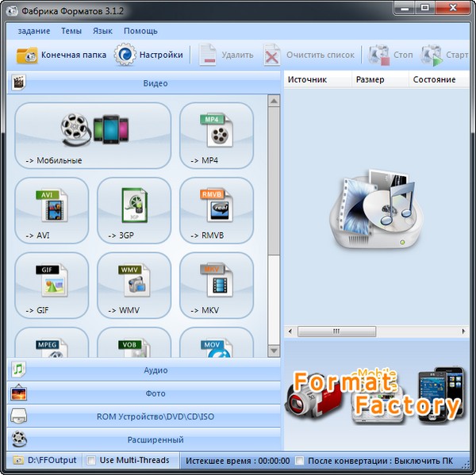Click the vertical scrollbar thumb in video list

pyautogui.click(x=274, y=181)
